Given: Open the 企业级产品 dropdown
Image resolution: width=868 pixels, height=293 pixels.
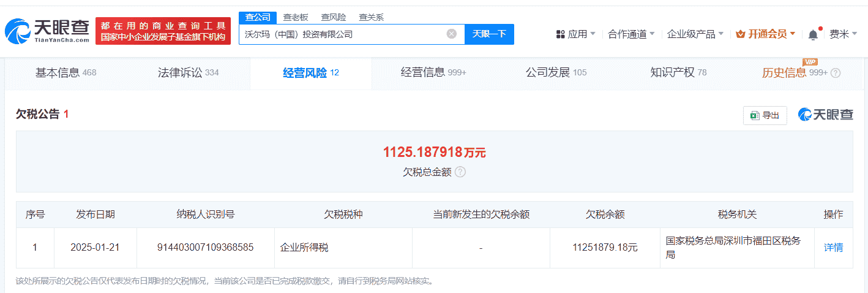Looking at the screenshot, I should tap(695, 34).
